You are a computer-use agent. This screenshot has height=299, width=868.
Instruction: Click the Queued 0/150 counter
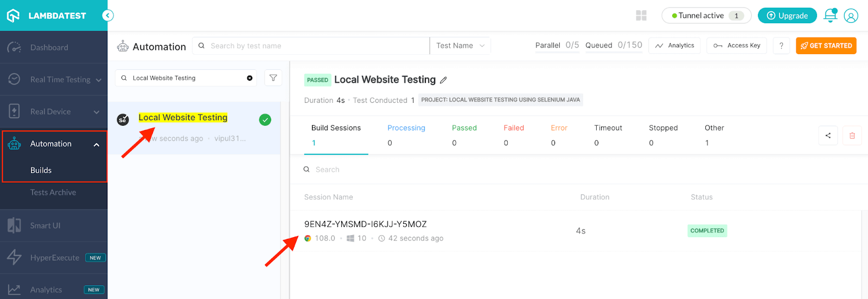pyautogui.click(x=614, y=45)
